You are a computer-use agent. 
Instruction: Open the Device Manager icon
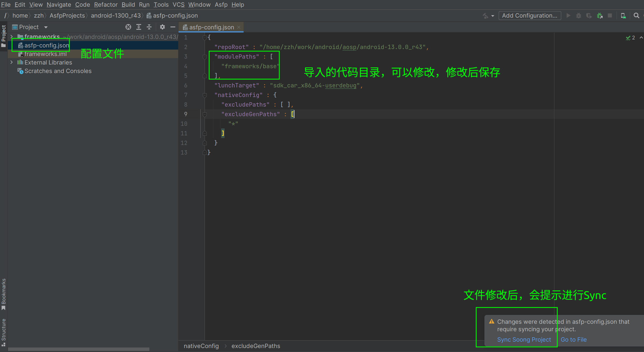tap(623, 15)
